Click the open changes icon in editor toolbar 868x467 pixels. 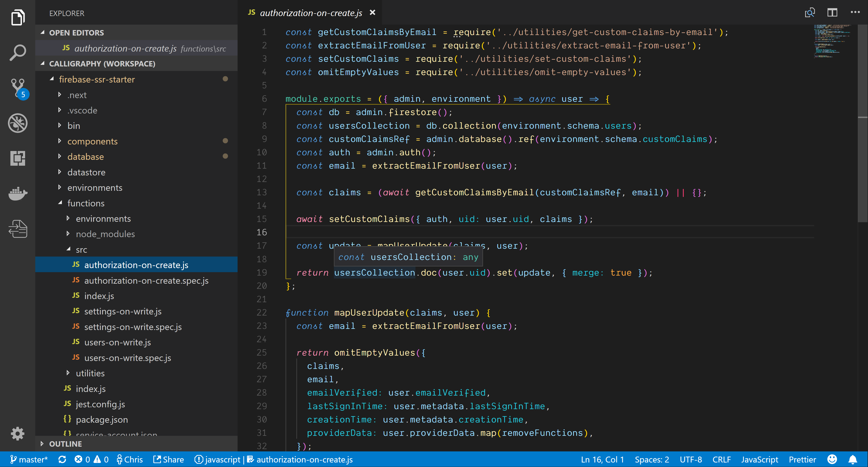(810, 12)
